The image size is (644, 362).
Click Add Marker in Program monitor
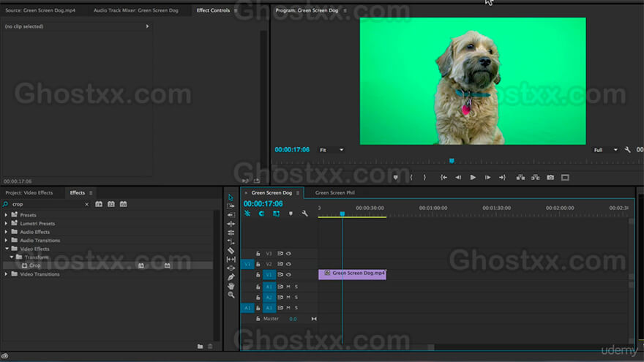395,177
